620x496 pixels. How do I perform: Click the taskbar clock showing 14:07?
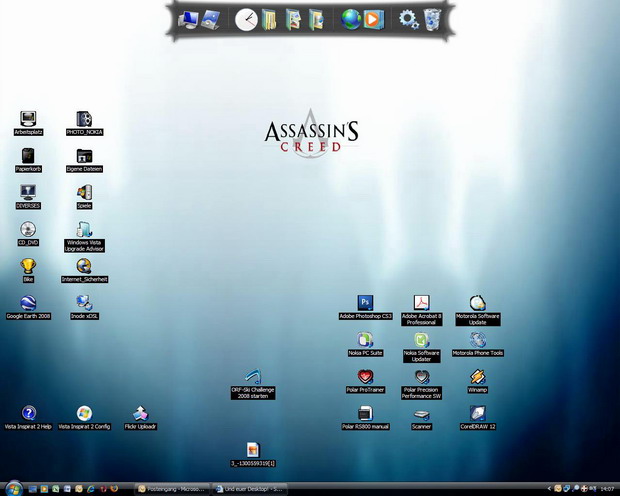607,489
